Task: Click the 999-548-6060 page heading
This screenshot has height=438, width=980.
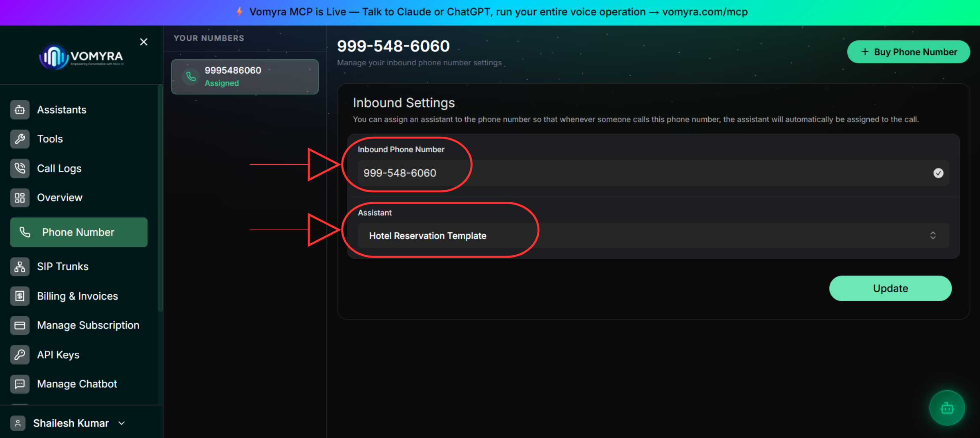Action: point(393,46)
